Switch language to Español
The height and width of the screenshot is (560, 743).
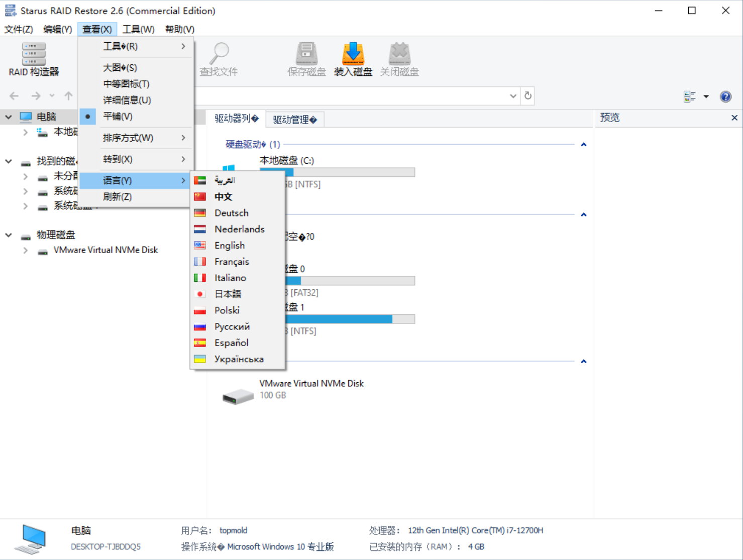238,343
